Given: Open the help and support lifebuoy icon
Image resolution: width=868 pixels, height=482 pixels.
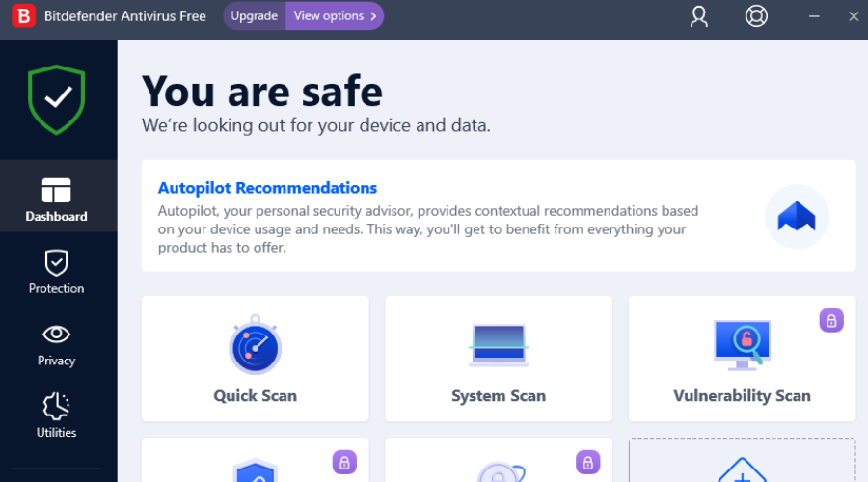Looking at the screenshot, I should [x=756, y=16].
